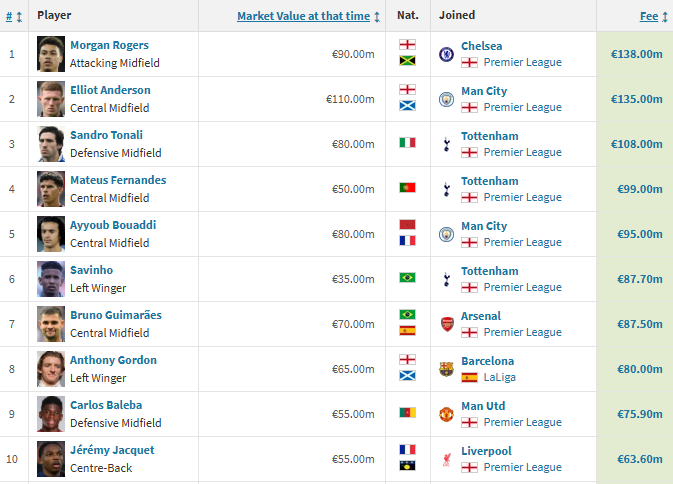673x484 pixels.
Task: Open Bruno Guimarães player page
Action: (116, 315)
